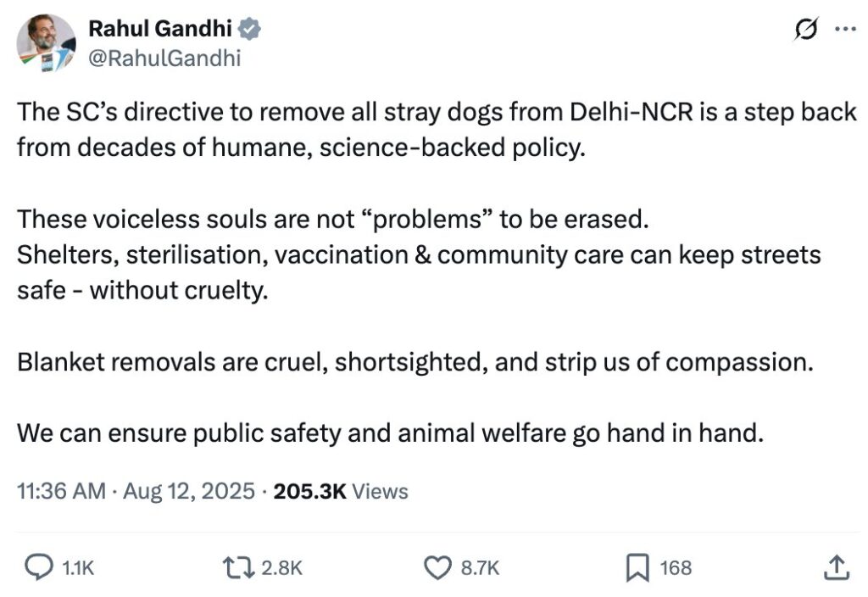Open the three-dot more options menu

pyautogui.click(x=846, y=28)
